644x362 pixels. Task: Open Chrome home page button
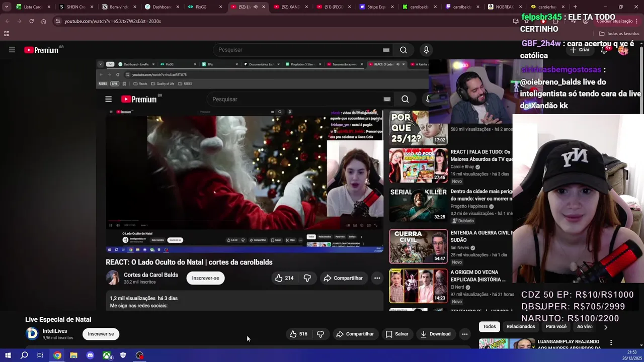tap(43, 21)
